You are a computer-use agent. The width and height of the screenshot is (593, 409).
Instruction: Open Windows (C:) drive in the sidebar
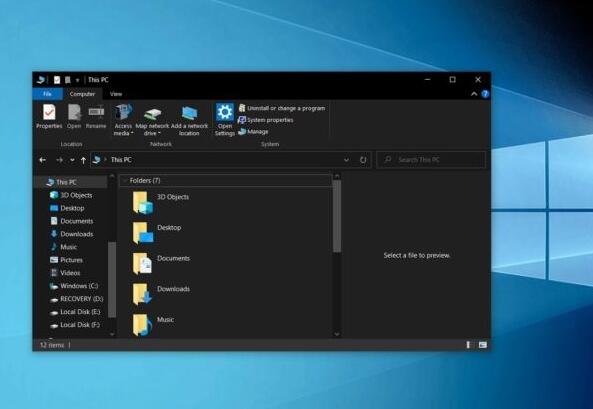(x=74, y=286)
